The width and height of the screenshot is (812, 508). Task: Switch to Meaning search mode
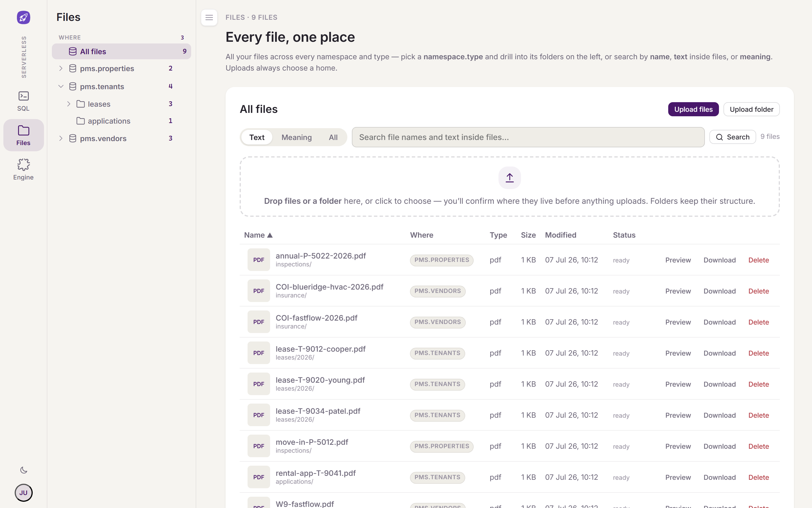(297, 137)
